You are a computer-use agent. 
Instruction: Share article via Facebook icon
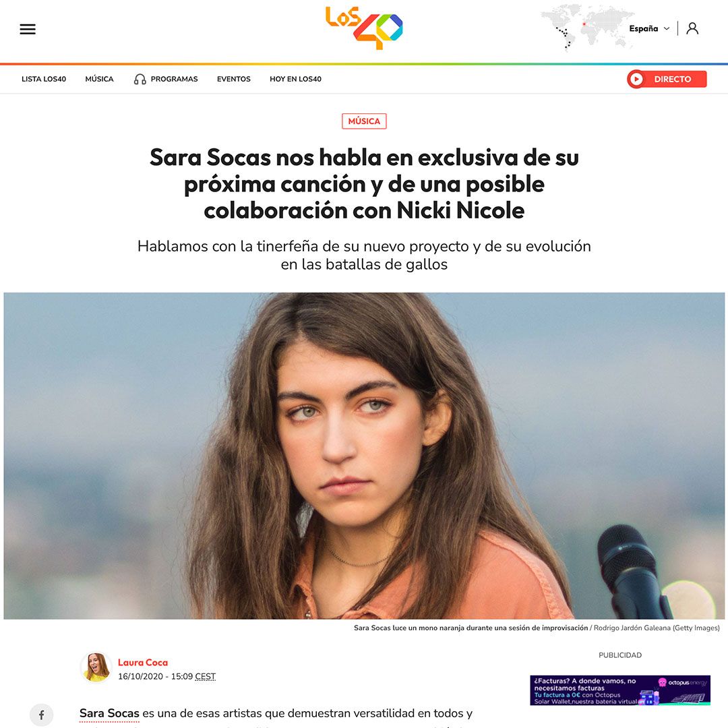(x=41, y=715)
